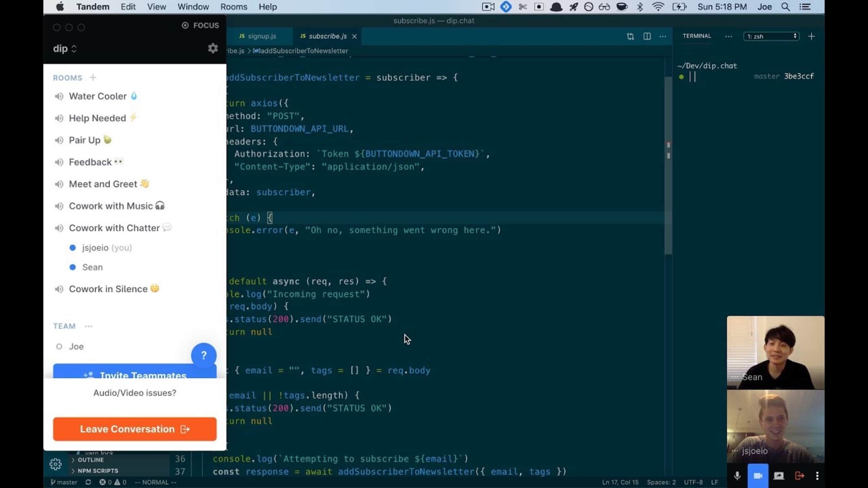
Task: Mute the microphone in call controls
Action: (x=737, y=475)
